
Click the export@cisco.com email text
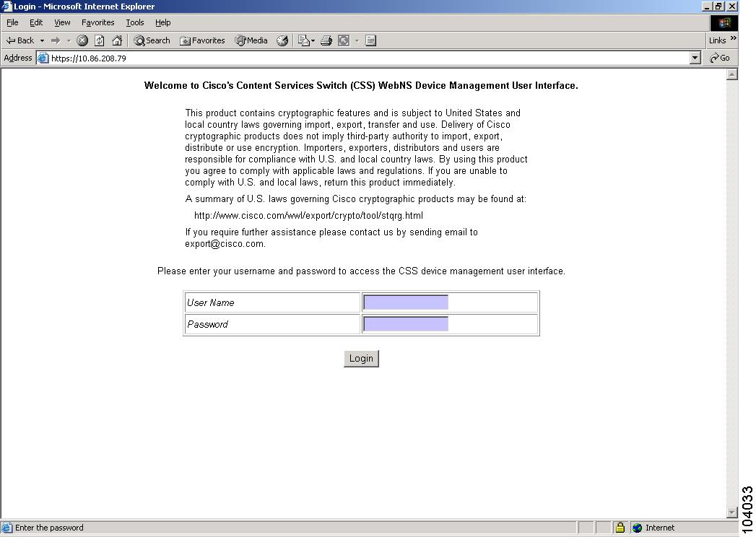[225, 243]
